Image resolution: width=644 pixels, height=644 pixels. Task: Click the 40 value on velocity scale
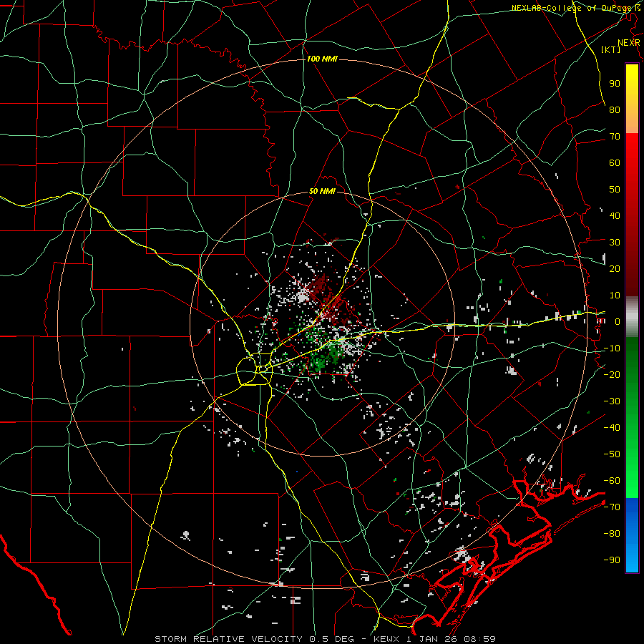point(615,215)
